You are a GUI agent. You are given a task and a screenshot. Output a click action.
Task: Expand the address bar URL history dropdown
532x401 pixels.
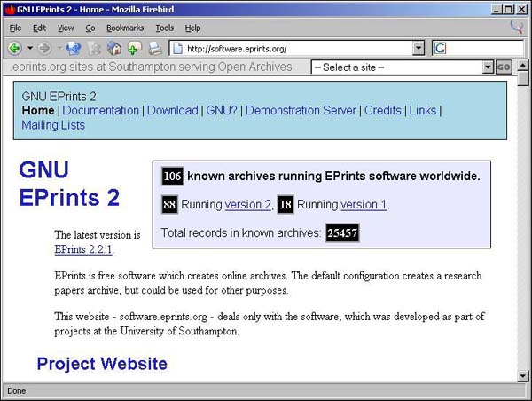[x=419, y=48]
